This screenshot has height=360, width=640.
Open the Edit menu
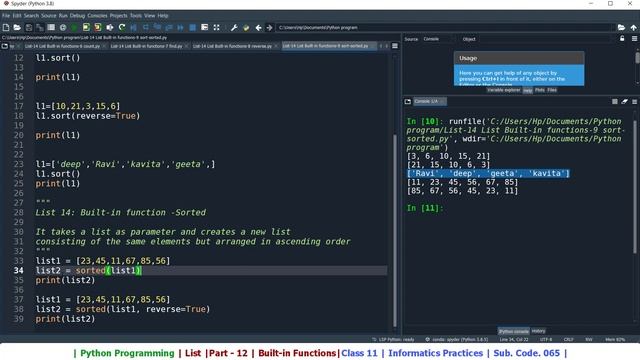tap(17, 16)
